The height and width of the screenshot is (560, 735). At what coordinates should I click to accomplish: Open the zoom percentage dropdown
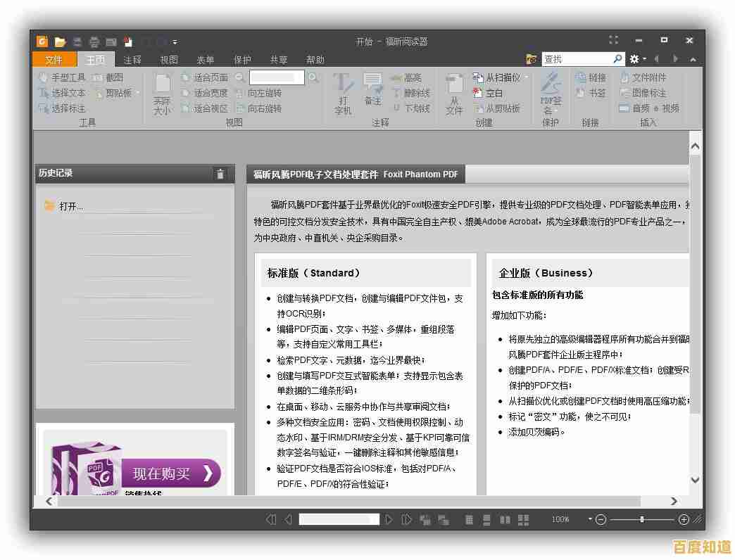tap(589, 519)
